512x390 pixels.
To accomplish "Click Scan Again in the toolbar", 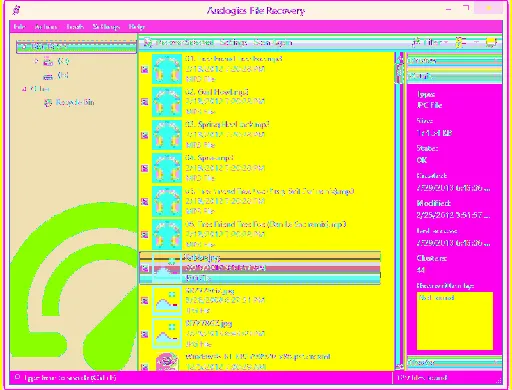I will (273, 43).
